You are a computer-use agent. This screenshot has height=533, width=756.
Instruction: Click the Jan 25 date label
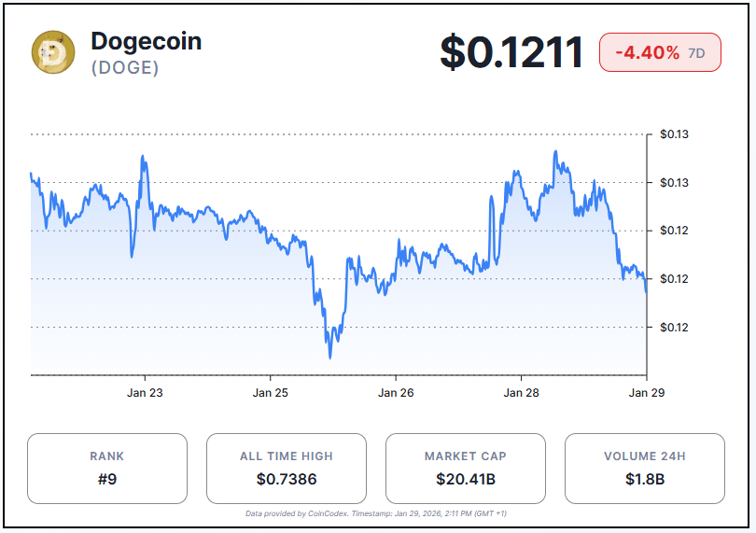270,393
